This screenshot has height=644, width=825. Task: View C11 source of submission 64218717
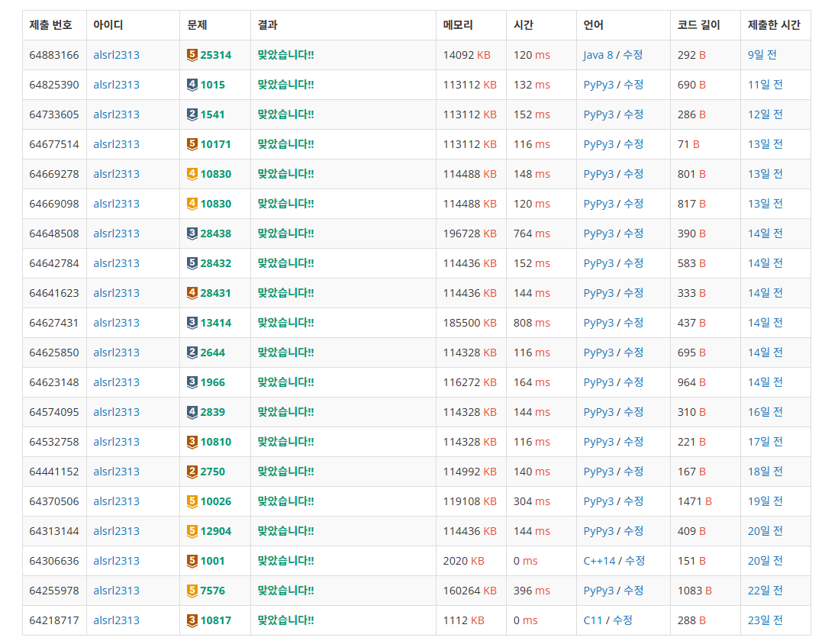click(592, 620)
